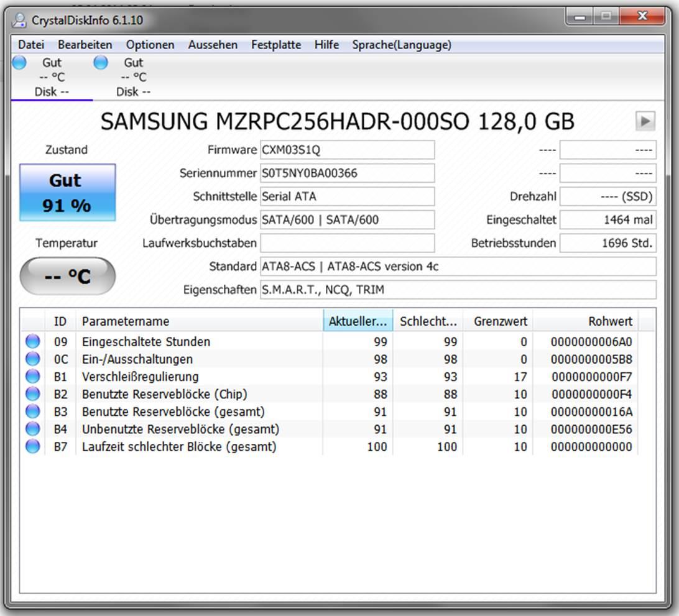Sort by the Aktueller... column header
Screen dimensions: 679x616
(358, 321)
